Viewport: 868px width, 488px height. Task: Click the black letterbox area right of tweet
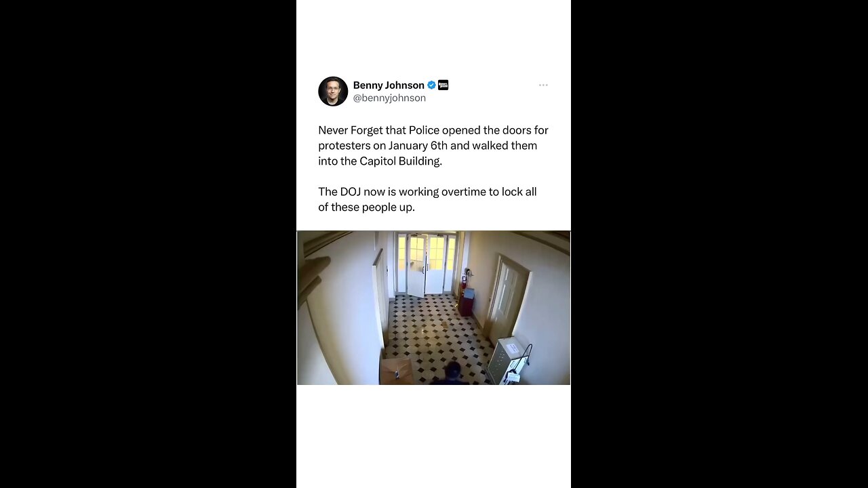[x=719, y=244]
